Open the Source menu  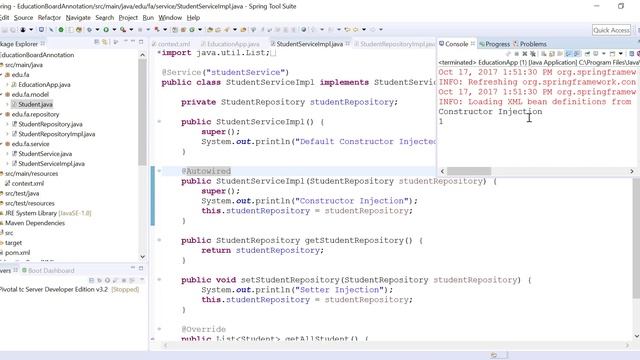pos(24,18)
